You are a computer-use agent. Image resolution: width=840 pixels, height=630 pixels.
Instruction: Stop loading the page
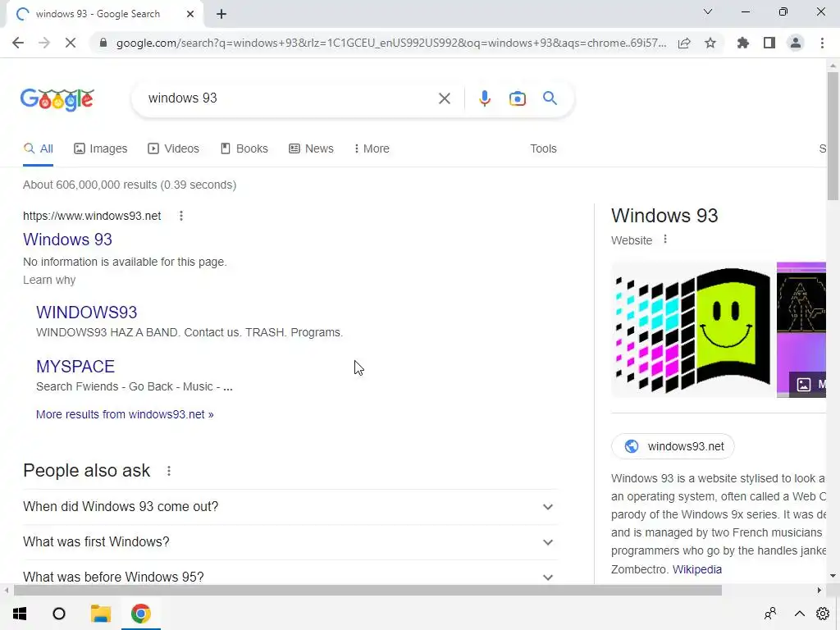71,43
